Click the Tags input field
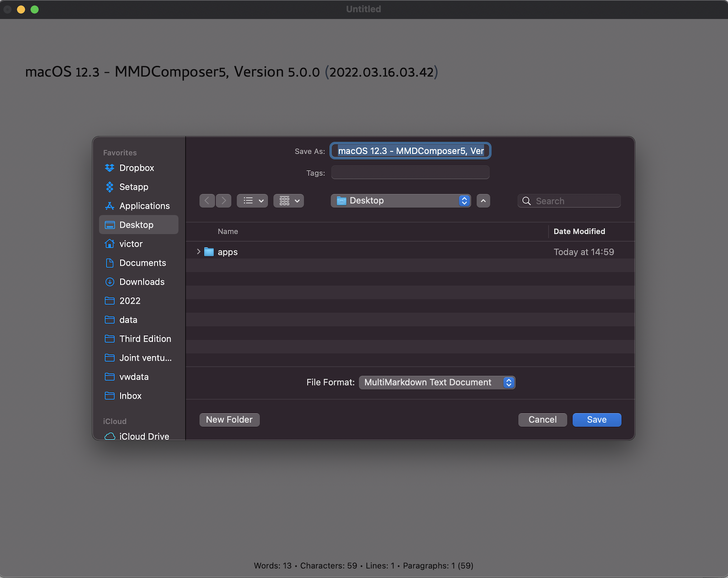 click(x=410, y=173)
